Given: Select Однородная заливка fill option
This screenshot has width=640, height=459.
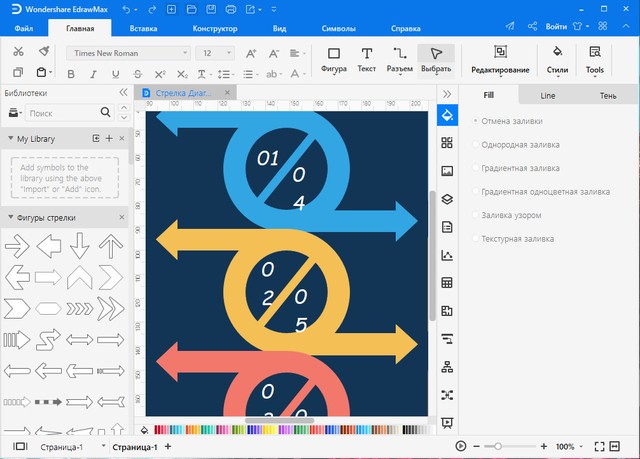Looking at the screenshot, I should pyautogui.click(x=519, y=144).
